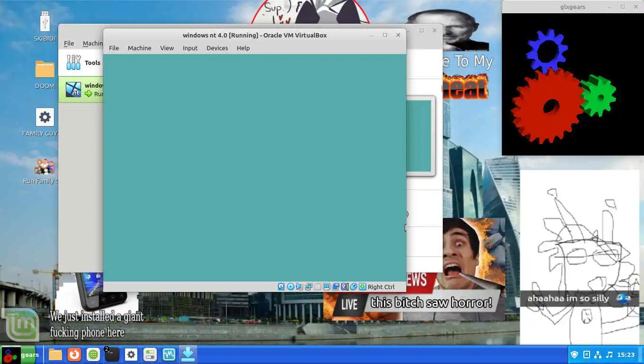Click the download arrow taskbar icon
644x364 pixels.
pyautogui.click(x=188, y=355)
